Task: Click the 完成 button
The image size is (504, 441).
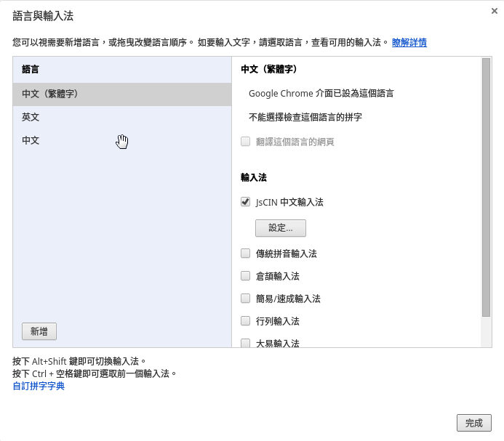Action: (474, 423)
